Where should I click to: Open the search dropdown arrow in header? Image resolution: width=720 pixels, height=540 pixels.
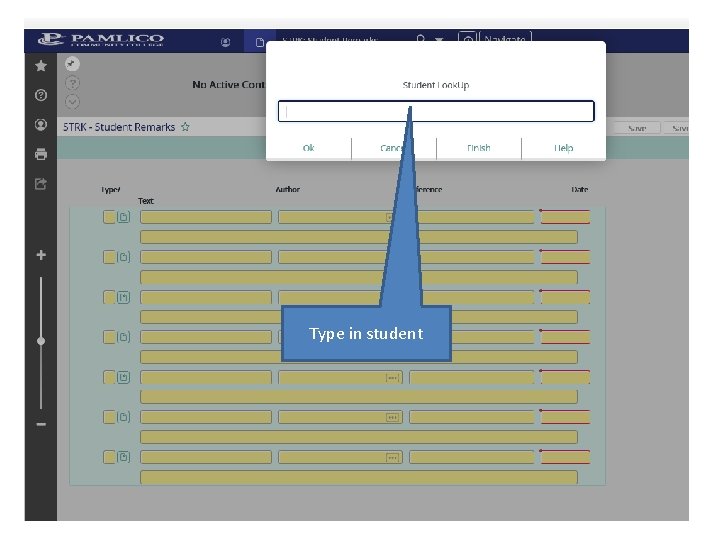(439, 40)
